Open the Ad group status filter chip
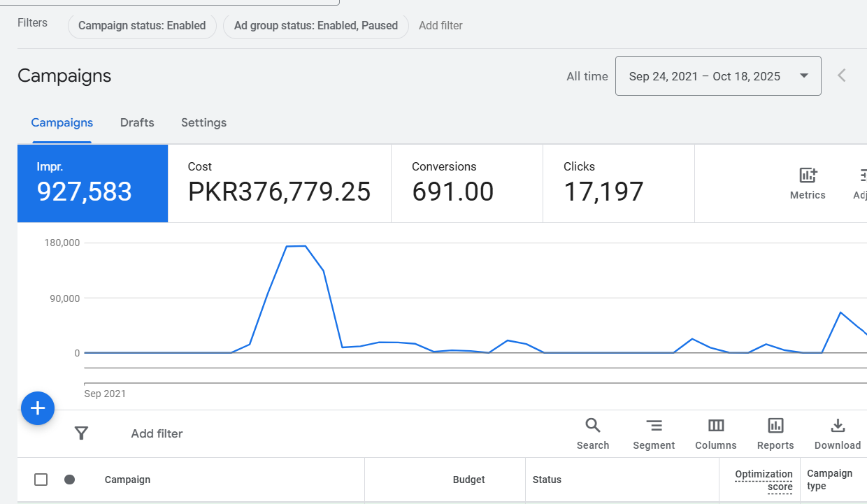The height and width of the screenshot is (504, 867). [x=315, y=26]
